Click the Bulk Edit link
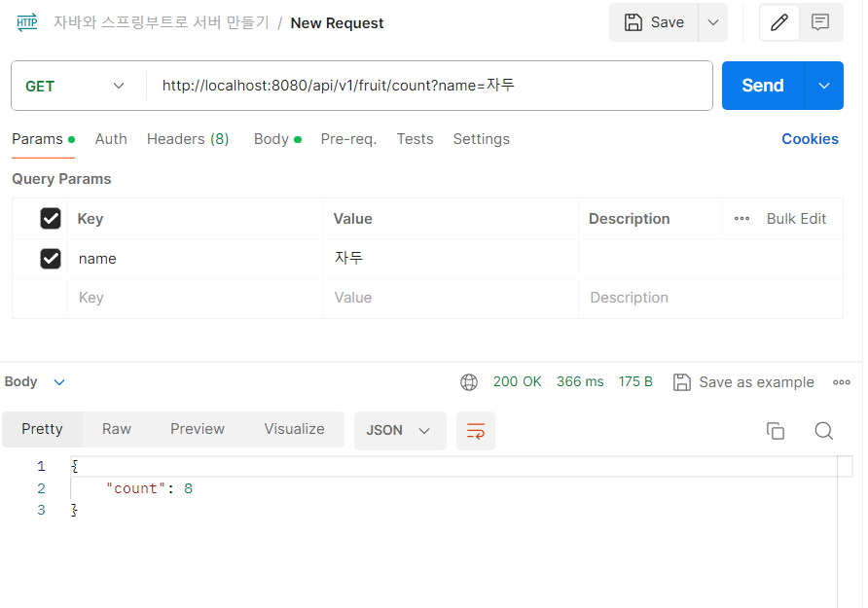 click(x=796, y=219)
